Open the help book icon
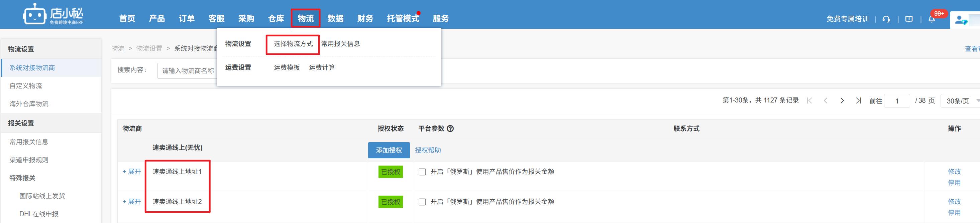 [x=909, y=19]
